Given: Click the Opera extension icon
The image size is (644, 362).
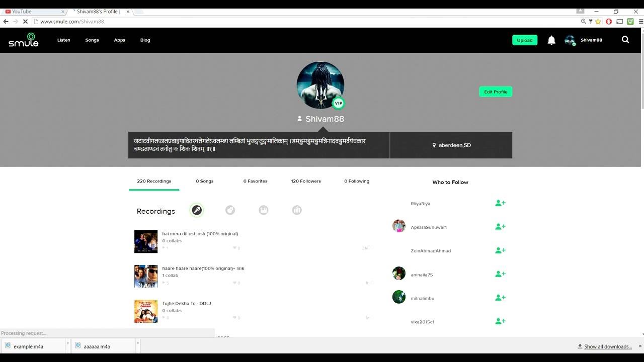Looking at the screenshot, I should click(x=609, y=22).
